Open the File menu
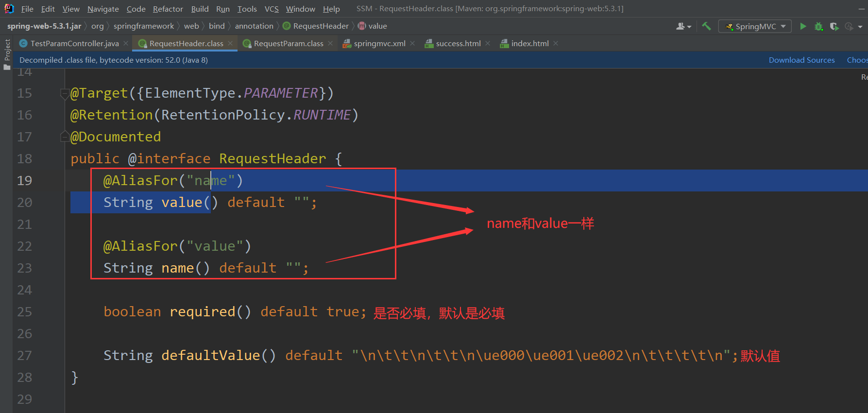Viewport: 868px width, 413px height. coord(27,9)
